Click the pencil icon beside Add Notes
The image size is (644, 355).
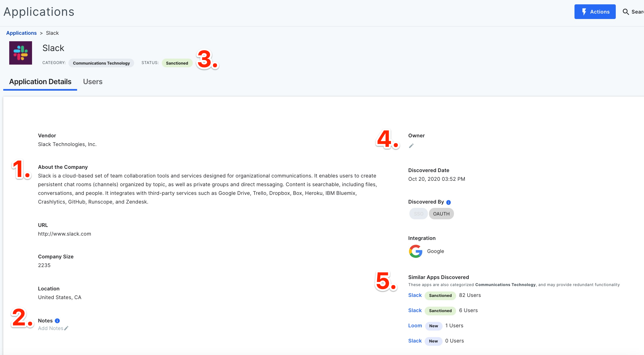[66, 328]
